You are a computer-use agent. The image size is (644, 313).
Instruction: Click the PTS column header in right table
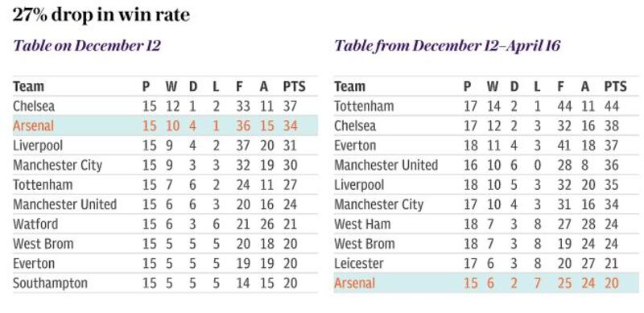click(x=615, y=87)
